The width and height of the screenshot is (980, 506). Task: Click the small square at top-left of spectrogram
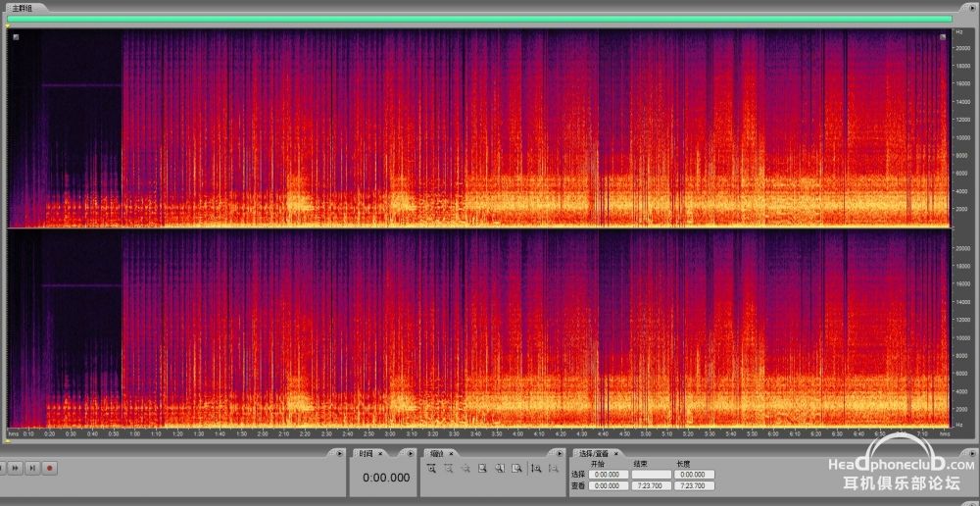16,37
